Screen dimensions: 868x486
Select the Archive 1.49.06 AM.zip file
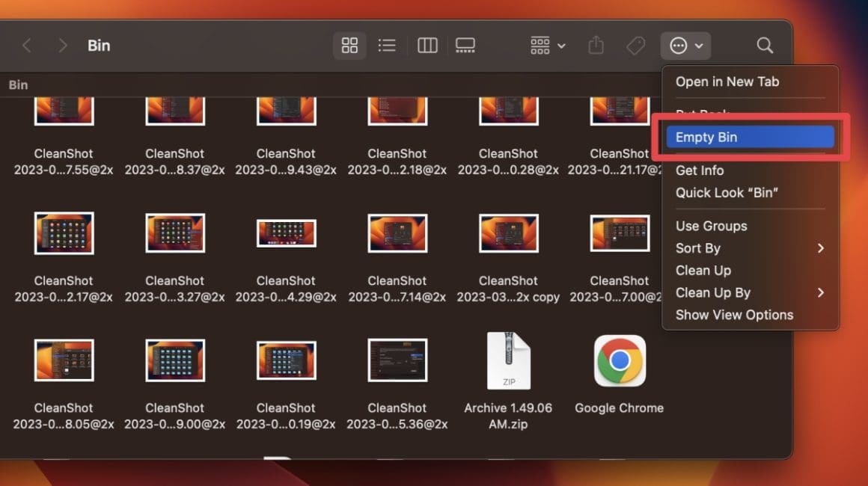508,361
